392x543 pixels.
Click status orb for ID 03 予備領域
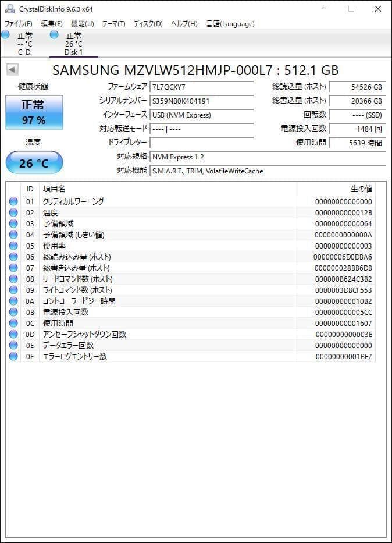pos(13,223)
